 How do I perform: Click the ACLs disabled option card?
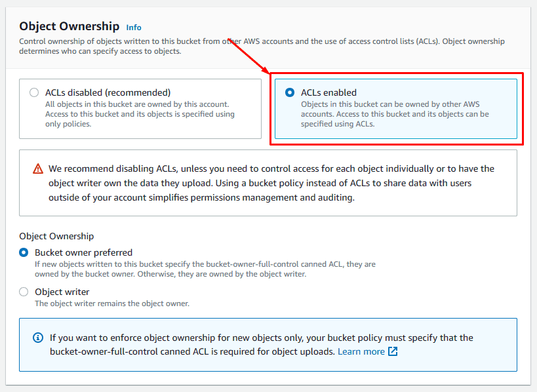coord(140,108)
